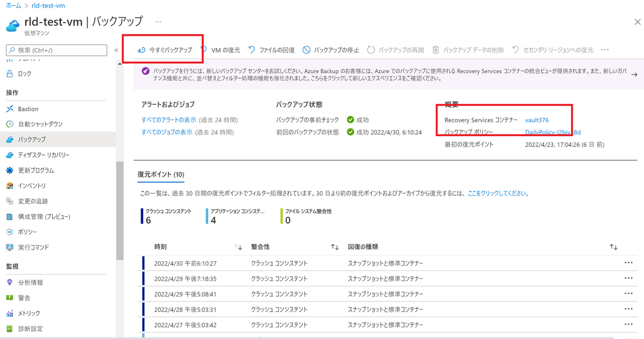Click すべてのアラートの表示 link
Image resolution: width=644 pixels, height=339 pixels.
169,120
